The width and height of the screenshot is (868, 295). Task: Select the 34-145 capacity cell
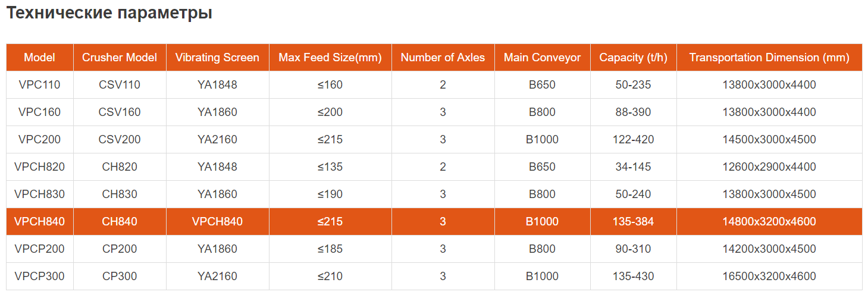pyautogui.click(x=633, y=167)
